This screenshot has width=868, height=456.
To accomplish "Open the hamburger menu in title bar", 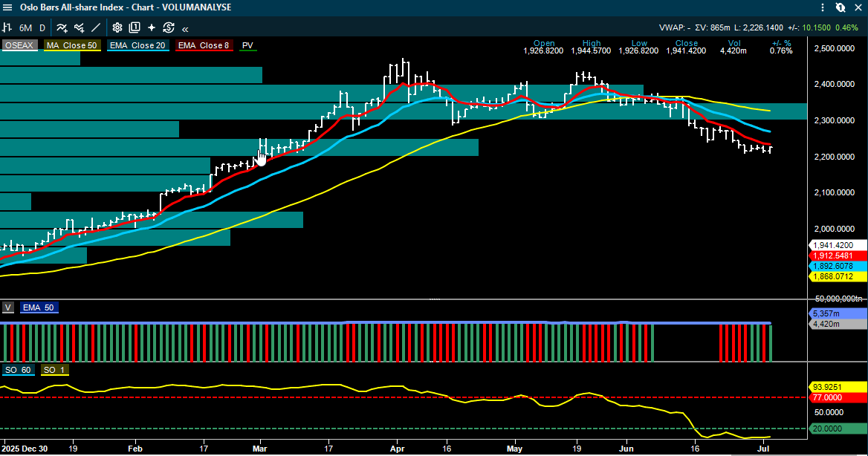I will click(7, 7).
